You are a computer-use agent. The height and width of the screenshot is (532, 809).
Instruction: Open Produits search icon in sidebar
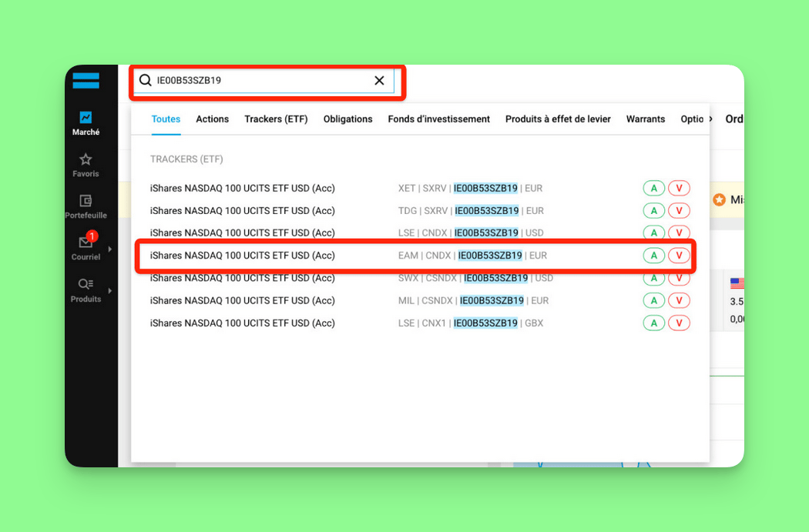pos(86,289)
